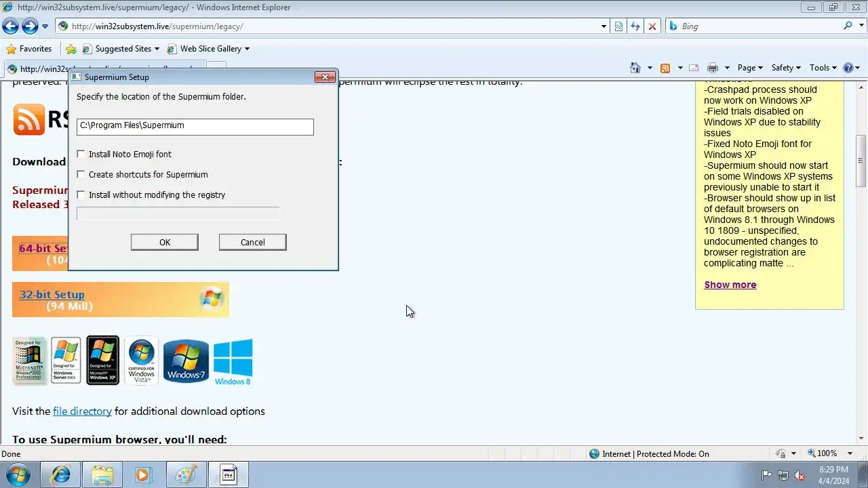The height and width of the screenshot is (488, 868).
Task: Add to Favorites bar star-arrow icon
Action: pos(71,49)
